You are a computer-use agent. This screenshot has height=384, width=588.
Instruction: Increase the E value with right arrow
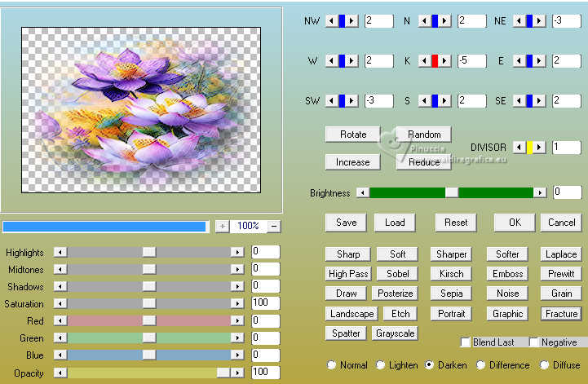coord(539,60)
